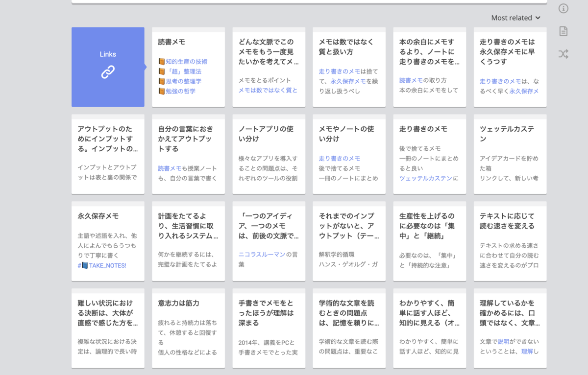Open the 読書メモ card

click(x=189, y=67)
